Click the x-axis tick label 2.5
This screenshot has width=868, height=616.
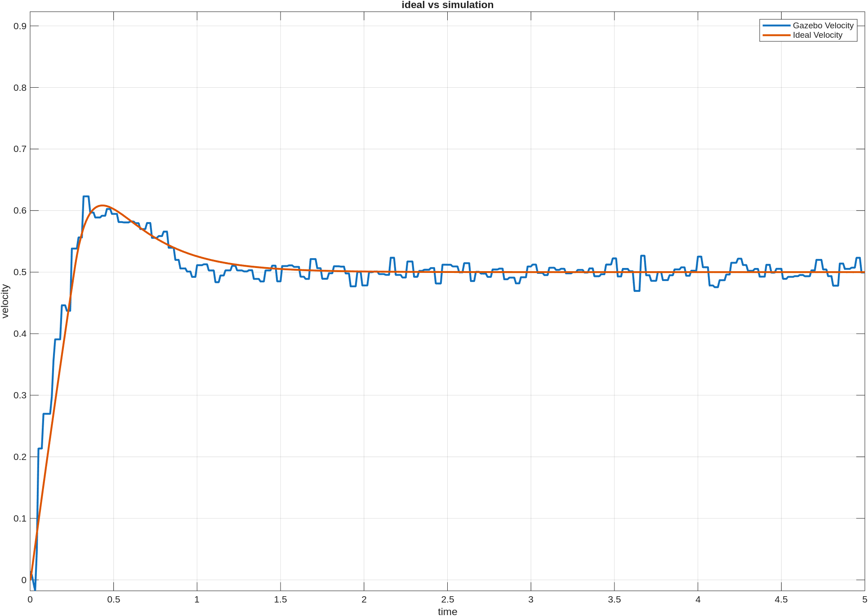[447, 599]
